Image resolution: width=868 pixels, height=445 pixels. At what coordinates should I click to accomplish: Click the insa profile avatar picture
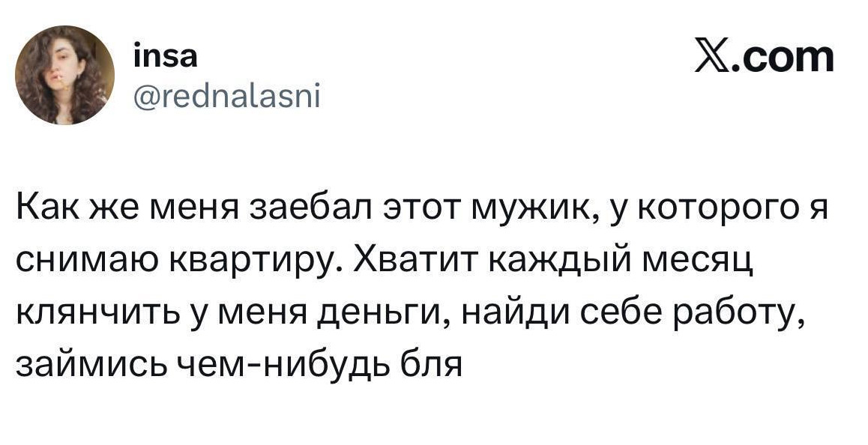[65, 76]
